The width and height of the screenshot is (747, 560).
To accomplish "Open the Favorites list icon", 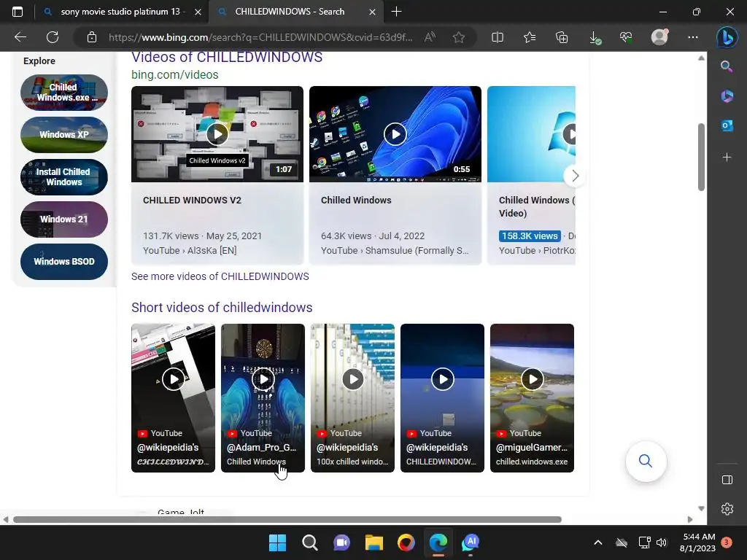I will (x=530, y=37).
